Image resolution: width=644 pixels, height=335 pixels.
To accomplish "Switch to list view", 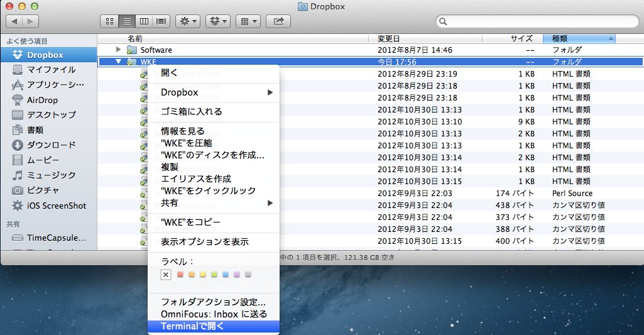I will [x=127, y=21].
